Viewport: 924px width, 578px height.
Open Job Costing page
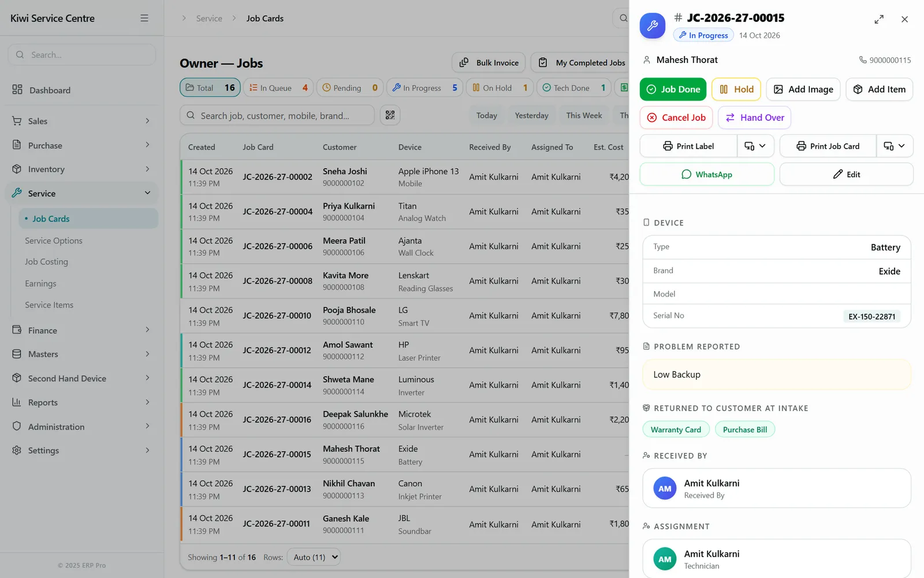coord(46,262)
